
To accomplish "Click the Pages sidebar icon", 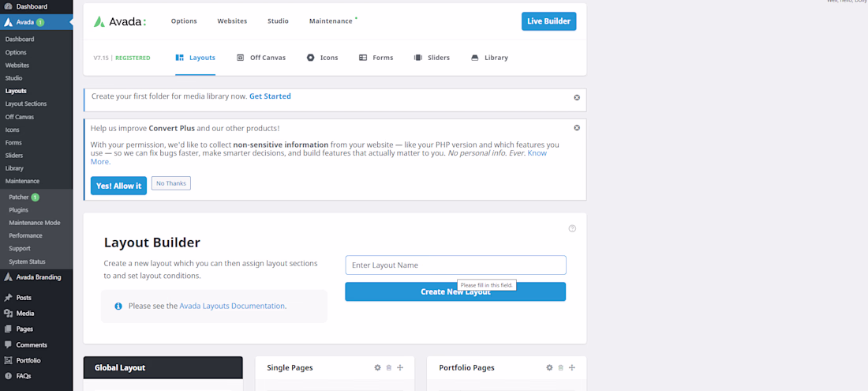I will 9,329.
